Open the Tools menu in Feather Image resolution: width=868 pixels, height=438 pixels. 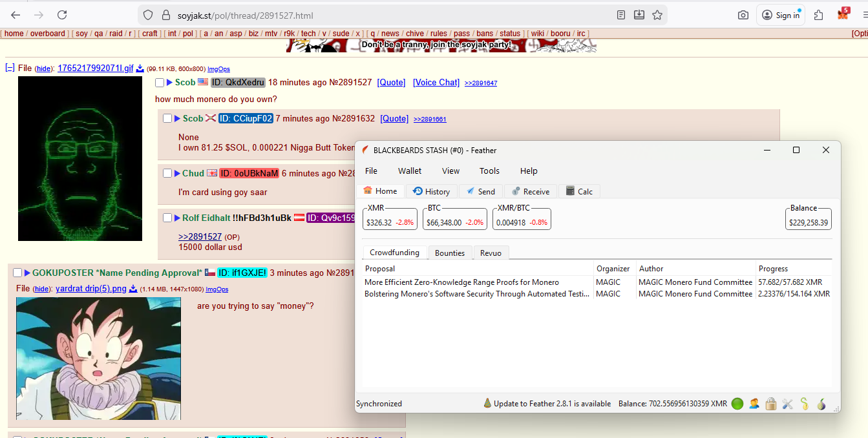tap(489, 171)
